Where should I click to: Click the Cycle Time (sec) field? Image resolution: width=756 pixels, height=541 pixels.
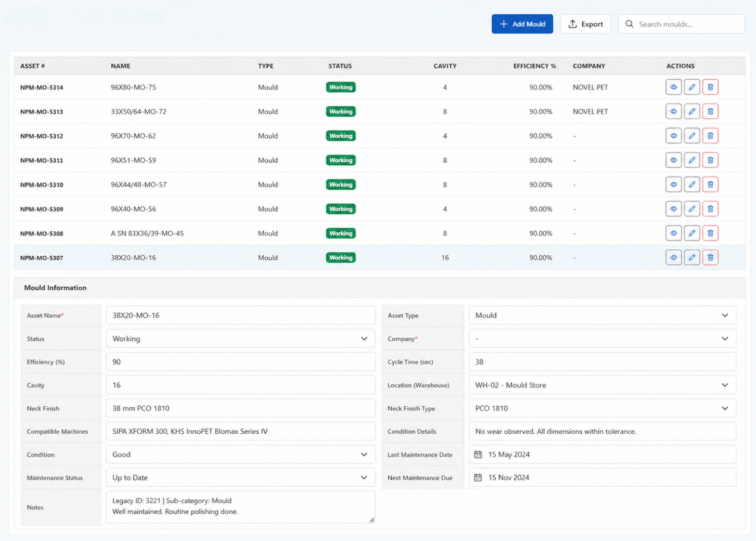(x=602, y=362)
